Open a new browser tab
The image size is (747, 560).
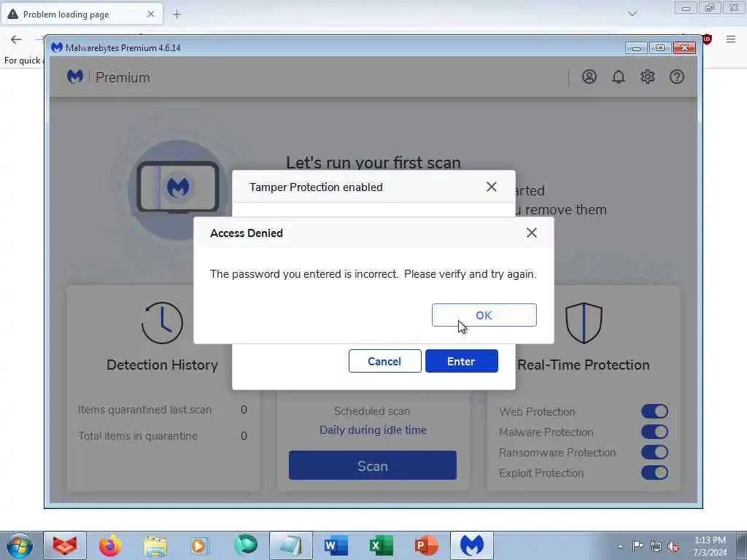[177, 15]
